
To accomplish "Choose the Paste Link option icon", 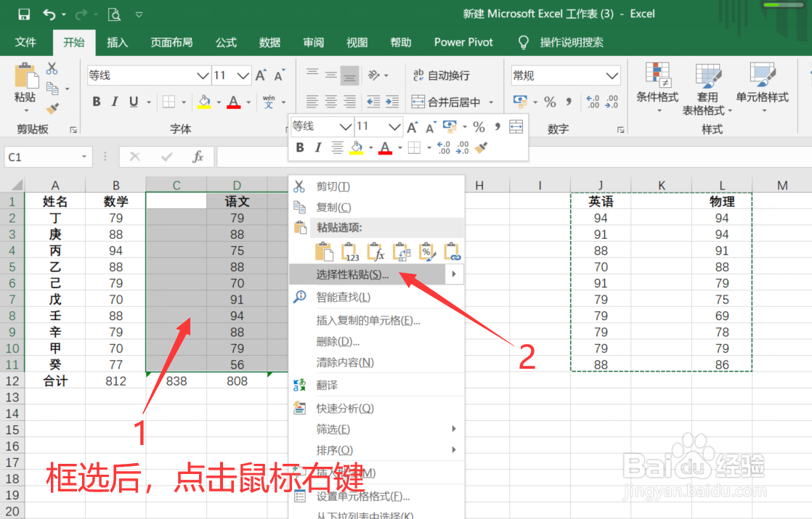I will coord(452,250).
